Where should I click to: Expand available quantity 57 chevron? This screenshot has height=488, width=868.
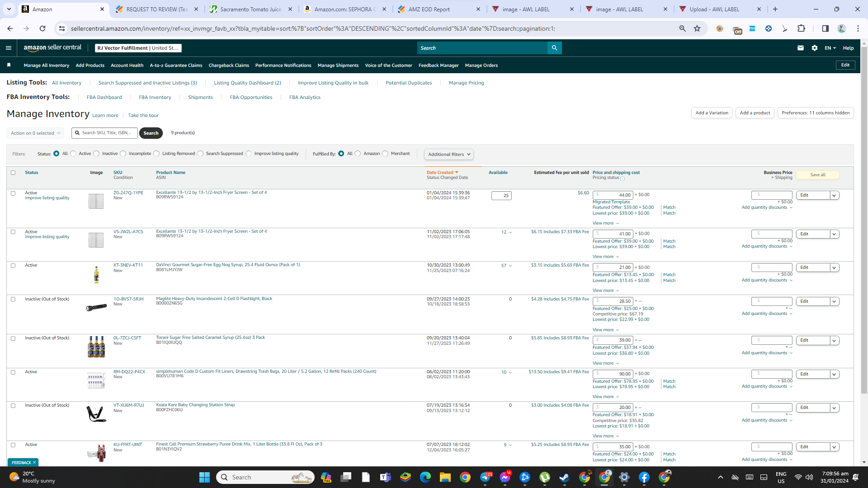(x=510, y=266)
